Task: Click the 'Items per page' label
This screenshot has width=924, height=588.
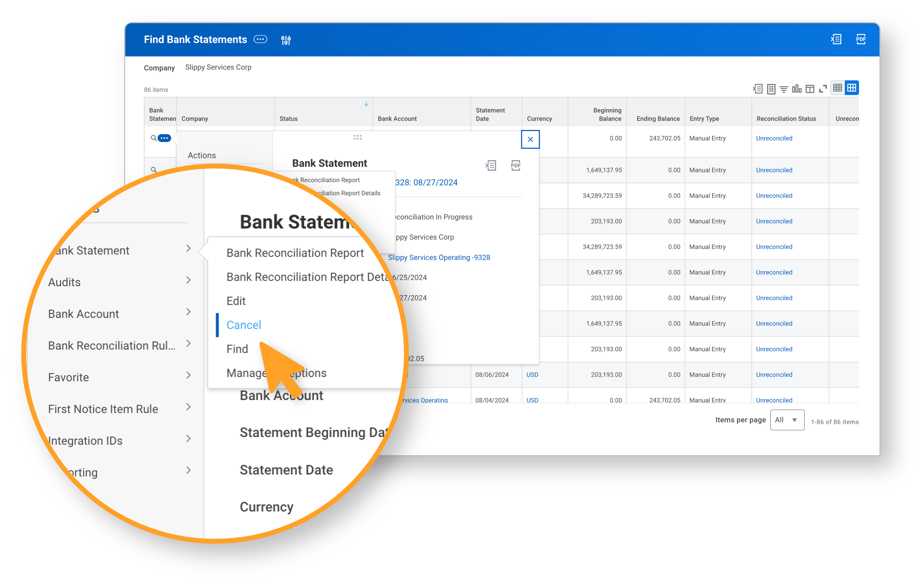Action: 740,420
